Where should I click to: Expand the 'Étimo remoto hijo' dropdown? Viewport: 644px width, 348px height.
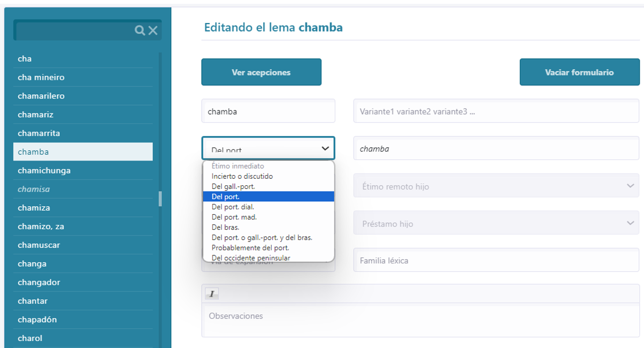point(496,186)
